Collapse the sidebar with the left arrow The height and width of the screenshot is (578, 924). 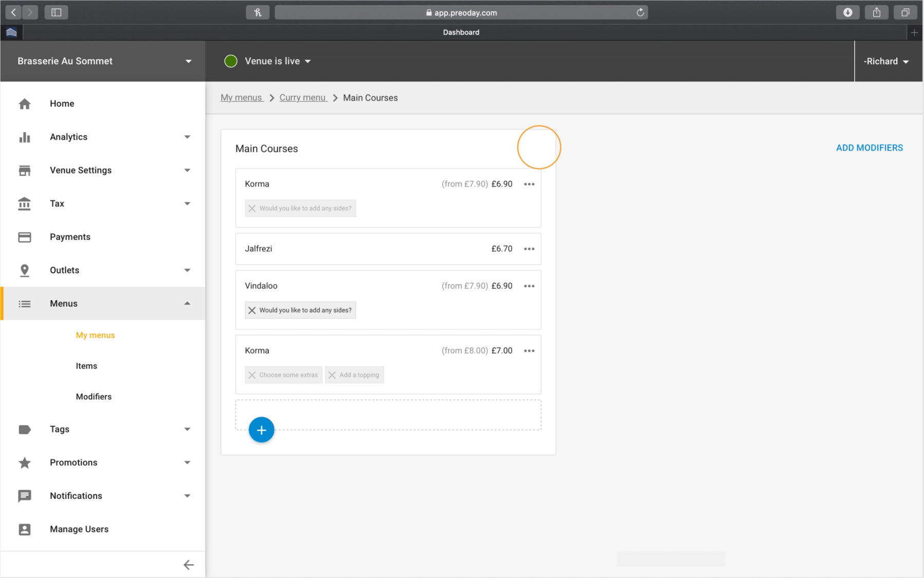(x=188, y=565)
